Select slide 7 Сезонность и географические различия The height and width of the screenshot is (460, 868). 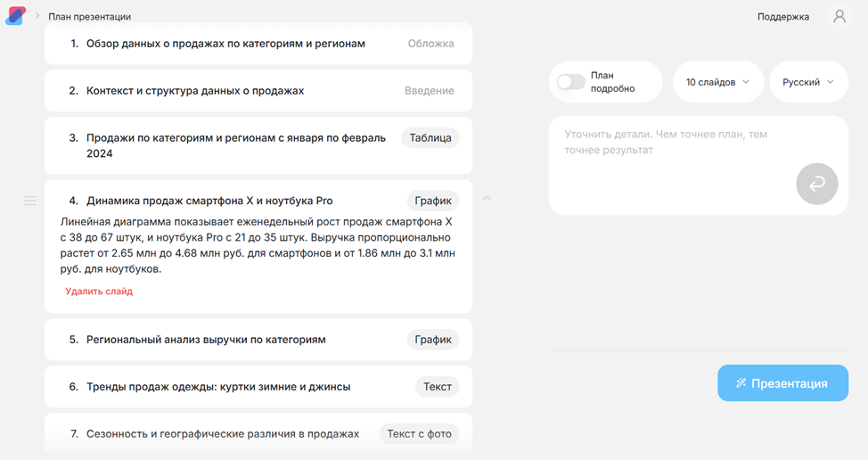258,434
